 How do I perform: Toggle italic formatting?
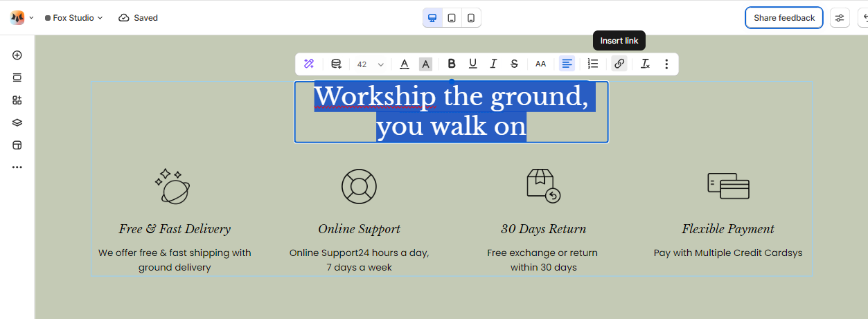click(x=493, y=64)
